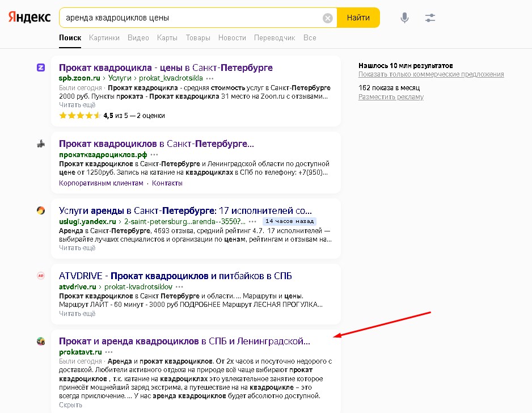This screenshot has width=532, height=413.
Task: Activate voice search via the microphone icon
Action: 404,18
